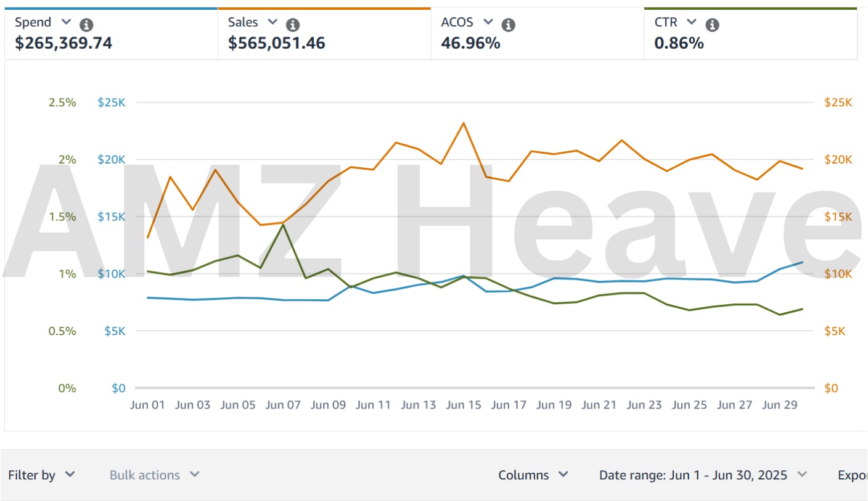
Task: Expand the CTR metric dropdown chevron
Action: tap(692, 22)
